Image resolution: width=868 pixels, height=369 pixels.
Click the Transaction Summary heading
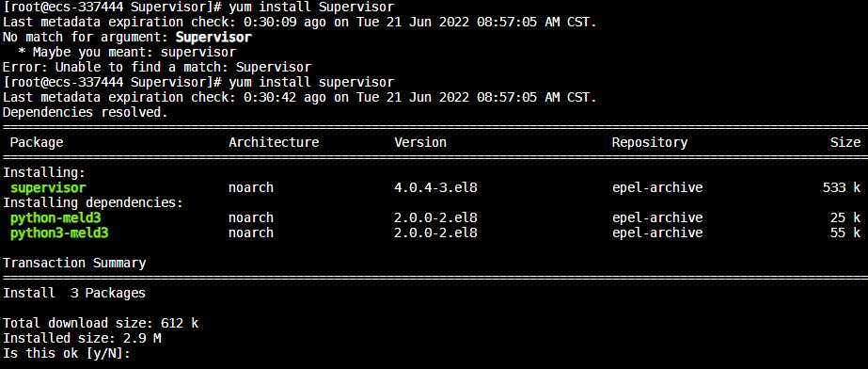click(x=74, y=263)
